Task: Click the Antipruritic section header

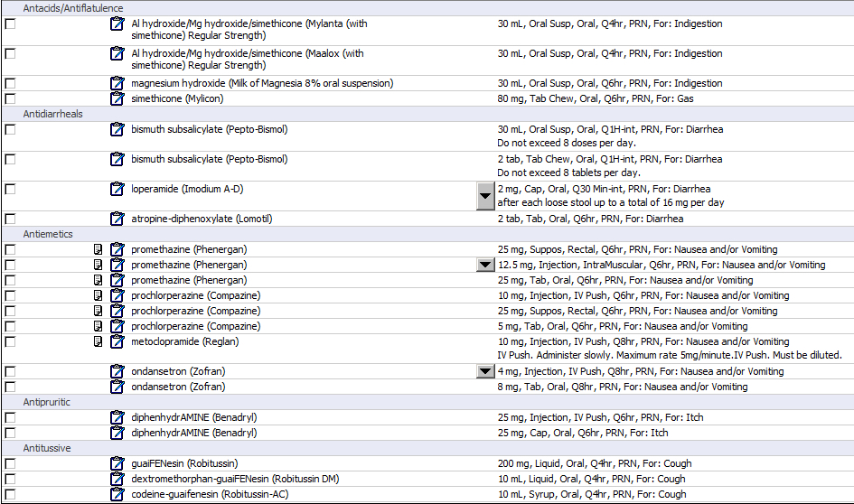Action: click(47, 402)
